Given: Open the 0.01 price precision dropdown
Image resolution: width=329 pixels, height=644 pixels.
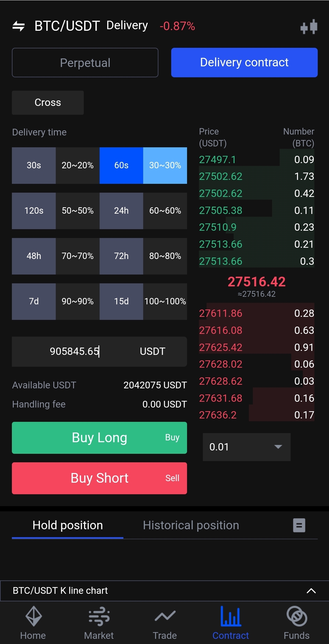Looking at the screenshot, I should 246,447.
